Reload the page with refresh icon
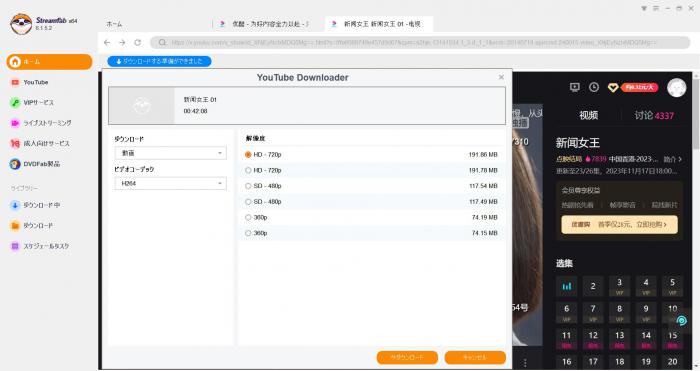Image resolution: width=700 pixels, height=371 pixels. (138, 42)
